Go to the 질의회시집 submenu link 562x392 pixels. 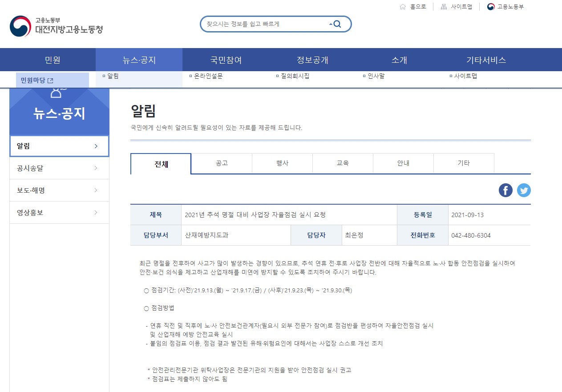[x=295, y=76]
